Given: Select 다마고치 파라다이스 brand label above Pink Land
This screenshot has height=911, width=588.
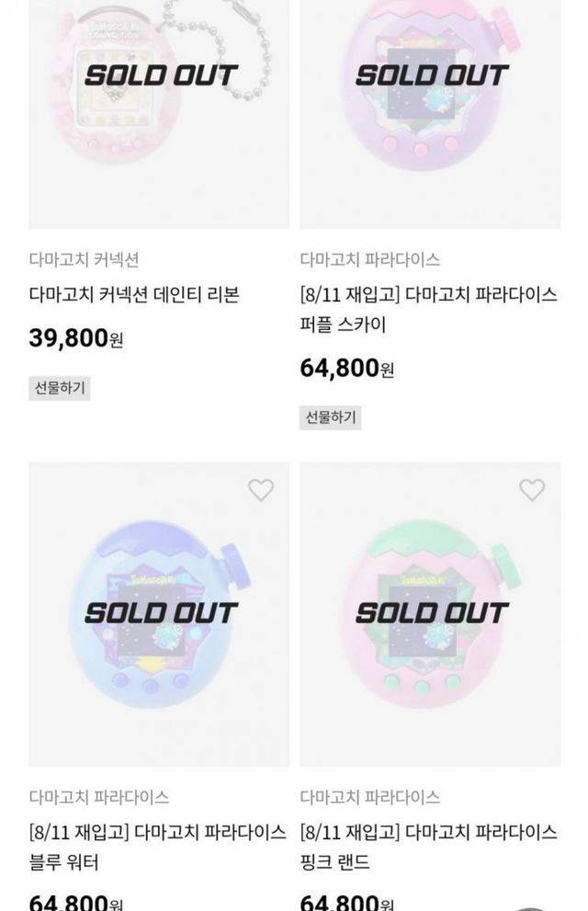Looking at the screenshot, I should point(369,797).
